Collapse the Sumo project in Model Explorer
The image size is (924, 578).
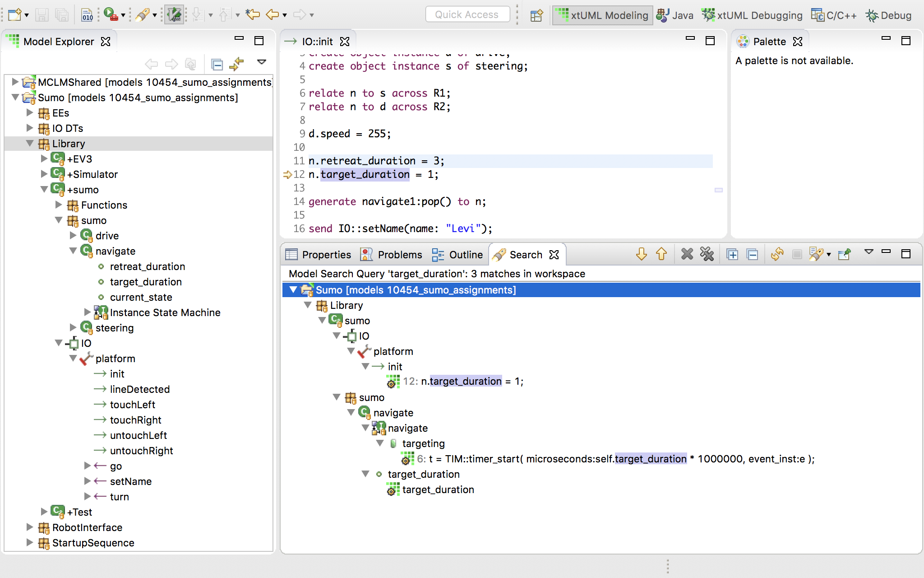(x=15, y=97)
